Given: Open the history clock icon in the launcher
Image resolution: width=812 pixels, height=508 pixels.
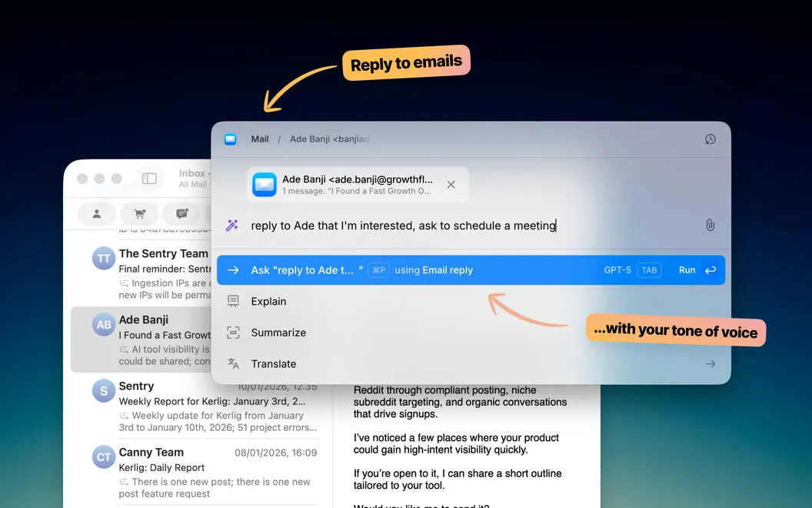Looking at the screenshot, I should pyautogui.click(x=710, y=139).
